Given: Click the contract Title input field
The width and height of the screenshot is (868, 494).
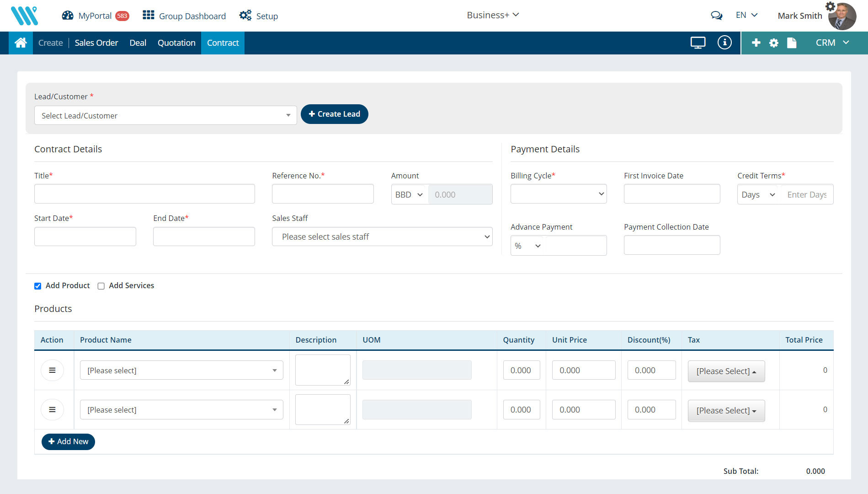Looking at the screenshot, I should coord(144,194).
